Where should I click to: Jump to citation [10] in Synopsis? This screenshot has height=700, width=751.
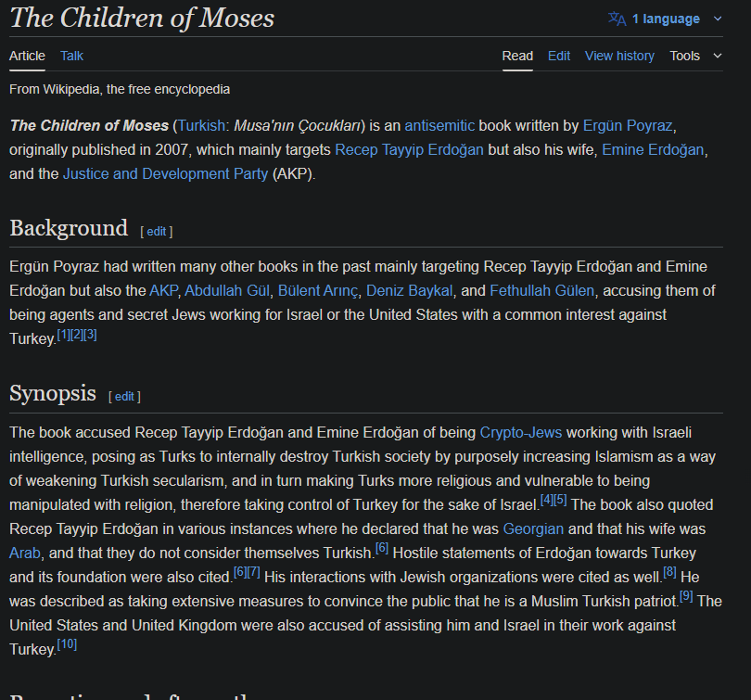coord(67,644)
